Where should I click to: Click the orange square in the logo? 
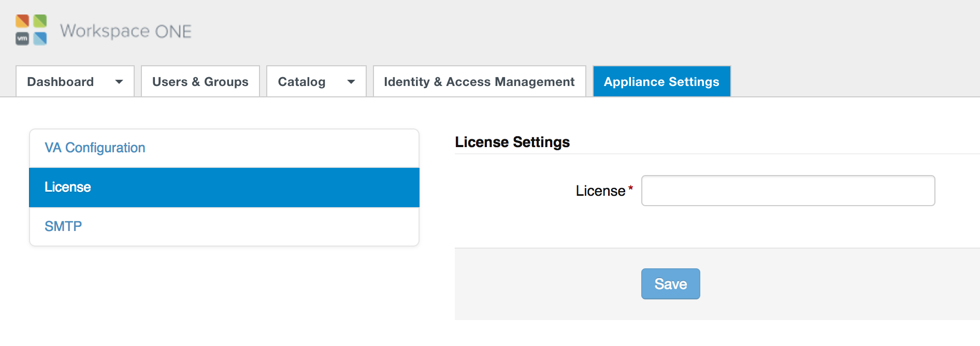click(22, 21)
